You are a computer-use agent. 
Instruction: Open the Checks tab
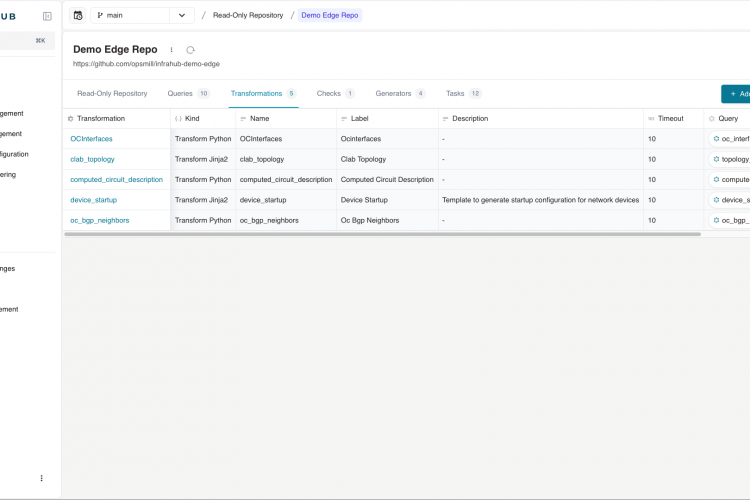[335, 93]
